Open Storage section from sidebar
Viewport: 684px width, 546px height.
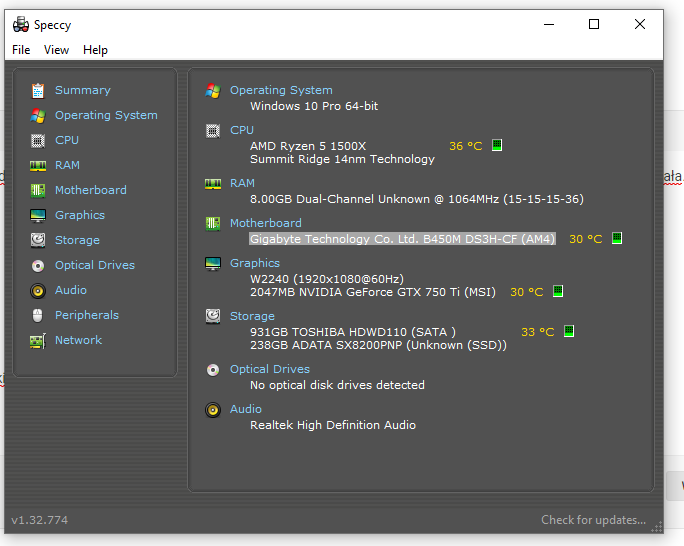(x=77, y=240)
